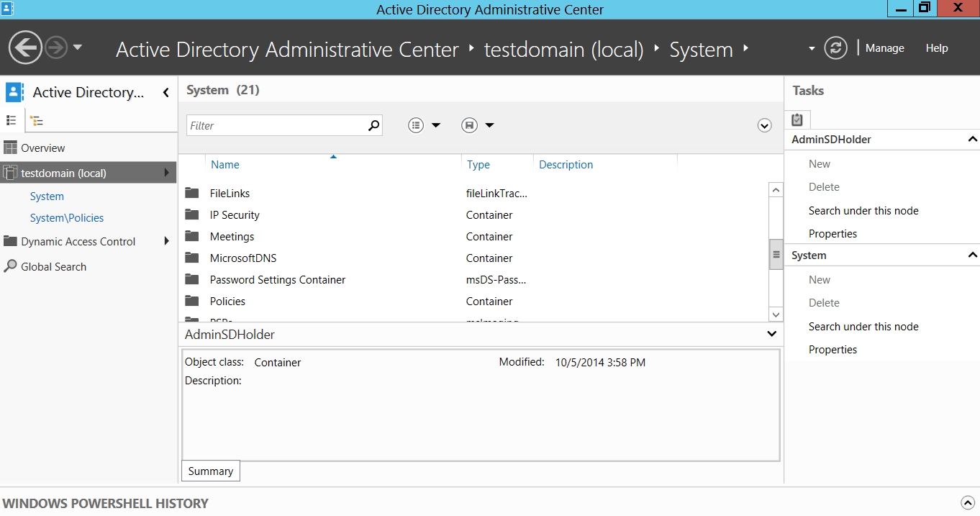This screenshot has width=980, height=516.
Task: Click the Tasks clipboard icon
Action: click(797, 120)
